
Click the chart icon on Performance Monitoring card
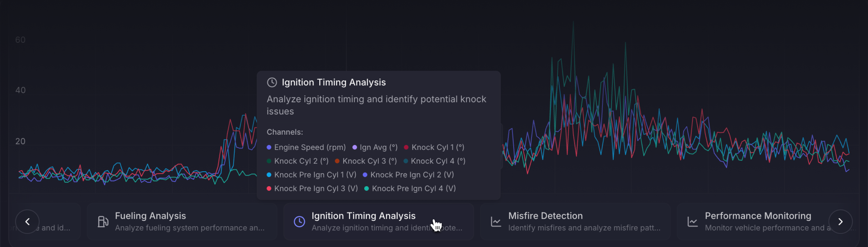pos(693,222)
